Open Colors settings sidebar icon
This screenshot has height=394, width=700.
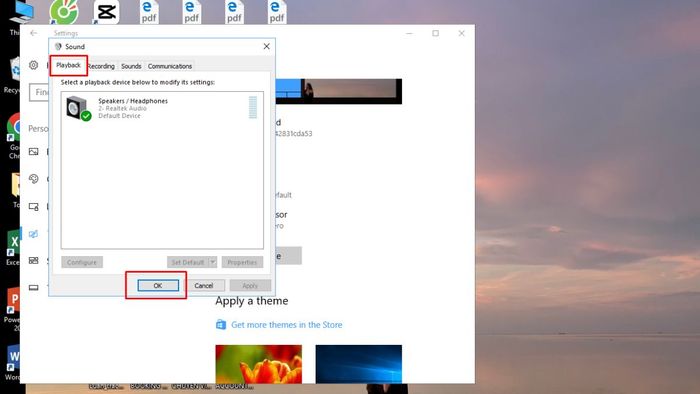pyautogui.click(x=33, y=179)
